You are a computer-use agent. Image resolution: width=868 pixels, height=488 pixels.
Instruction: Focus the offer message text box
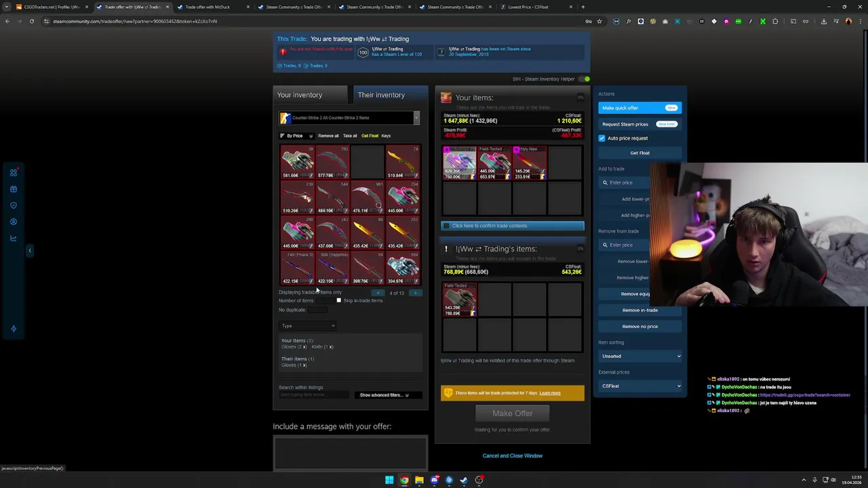pyautogui.click(x=351, y=452)
